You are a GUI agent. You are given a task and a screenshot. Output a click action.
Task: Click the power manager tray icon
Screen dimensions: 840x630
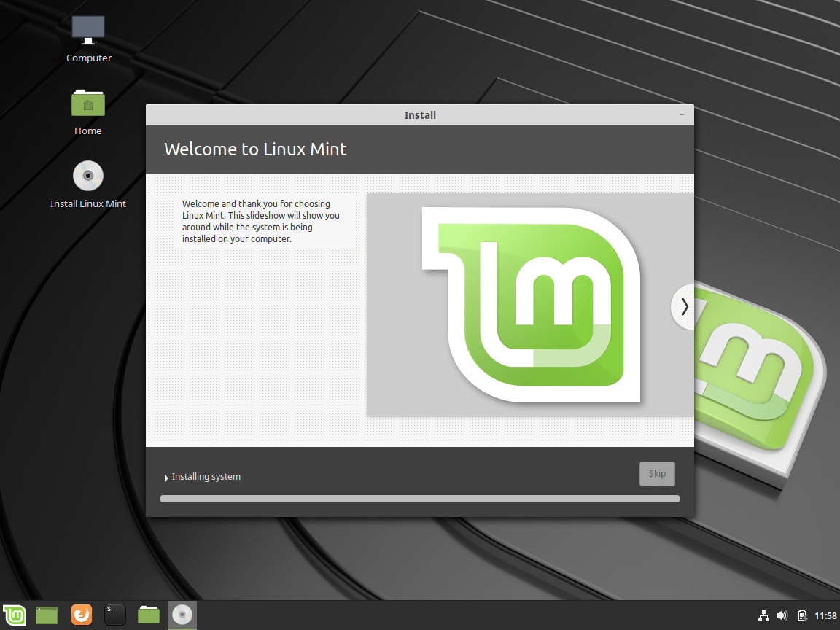802,615
